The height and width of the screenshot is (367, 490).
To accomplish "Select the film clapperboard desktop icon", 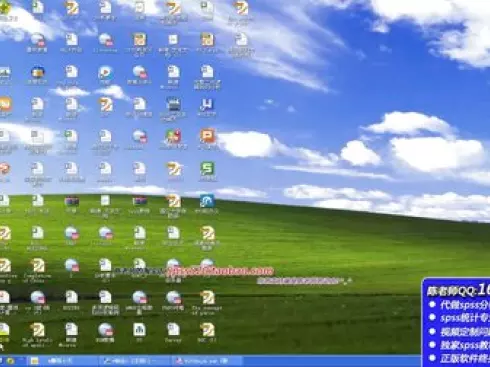I will pos(173,104).
